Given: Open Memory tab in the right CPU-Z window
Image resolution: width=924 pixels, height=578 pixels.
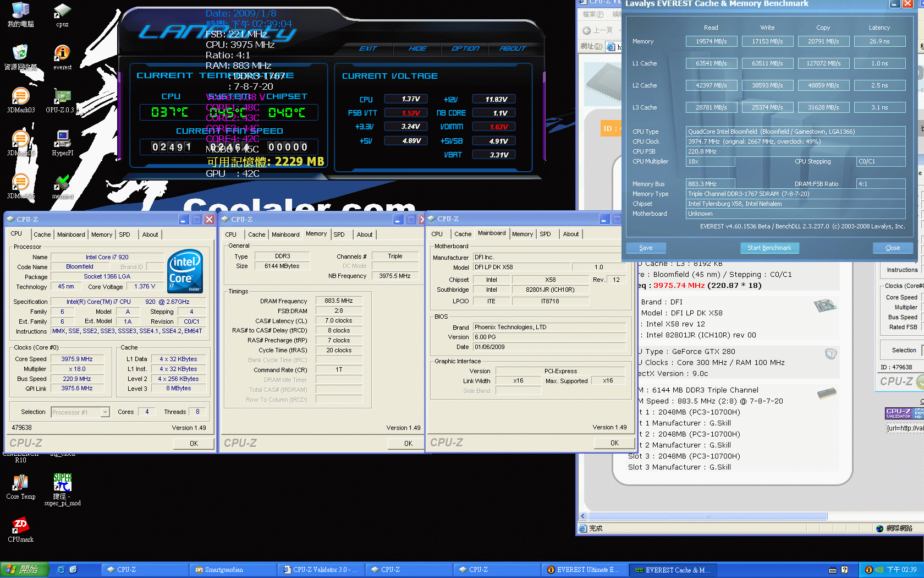Looking at the screenshot, I should (x=522, y=234).
